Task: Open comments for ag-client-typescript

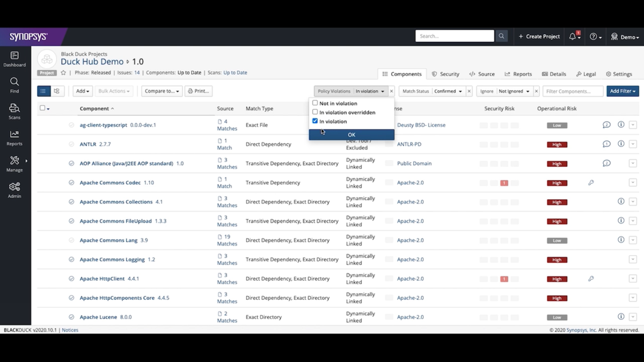Action: coord(606,125)
